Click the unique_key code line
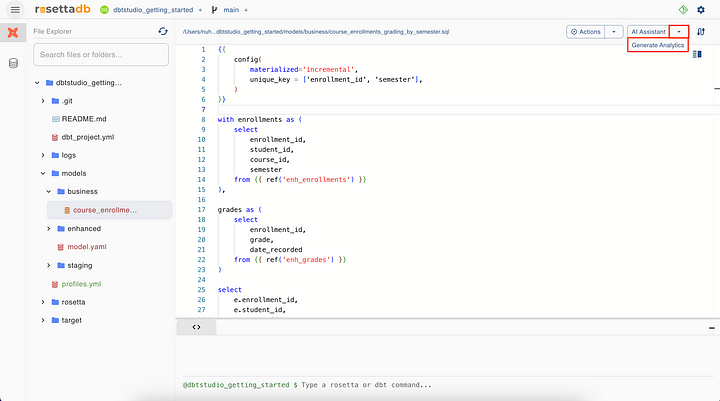720x401 pixels. tap(336, 79)
